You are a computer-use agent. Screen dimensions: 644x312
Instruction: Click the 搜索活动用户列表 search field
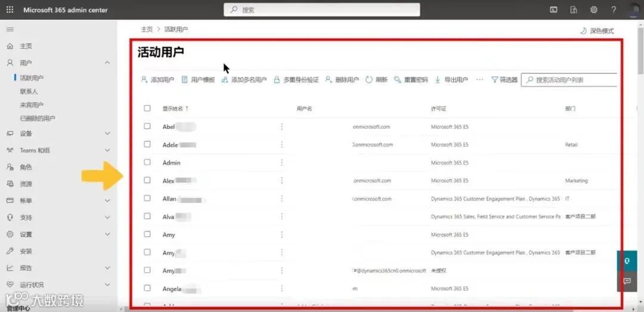pyautogui.click(x=569, y=80)
